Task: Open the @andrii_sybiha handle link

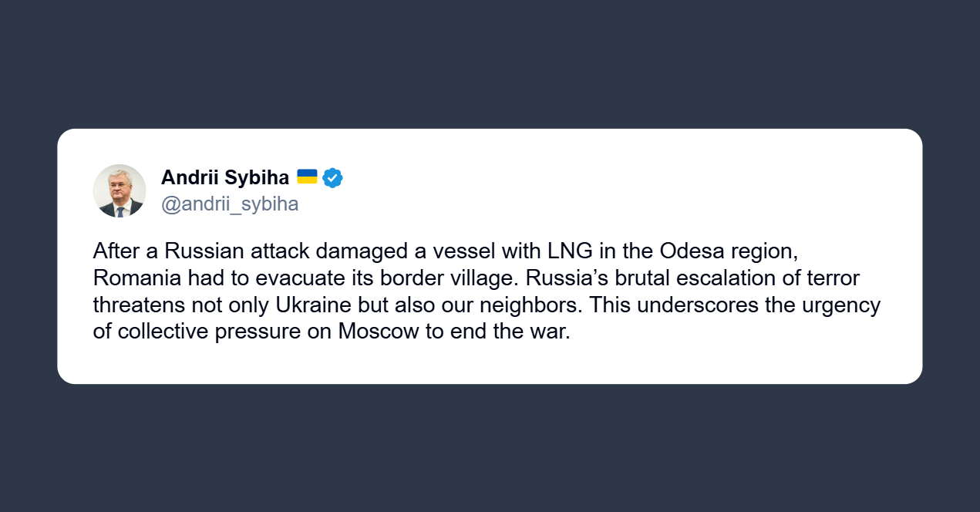Action: (x=230, y=204)
